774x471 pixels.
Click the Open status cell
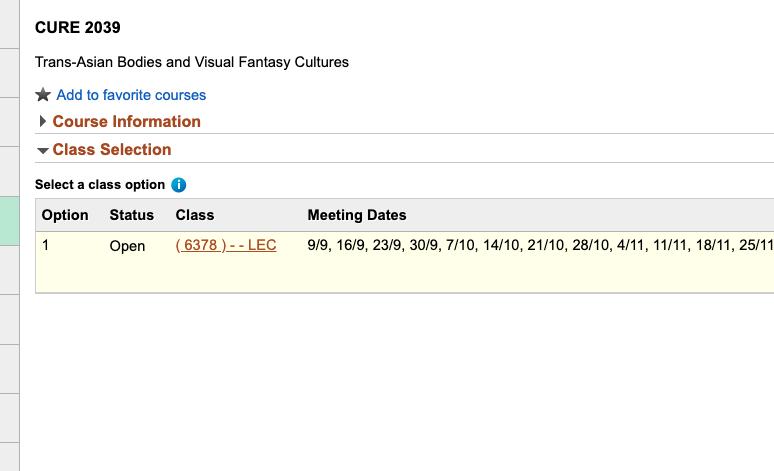[x=127, y=246]
